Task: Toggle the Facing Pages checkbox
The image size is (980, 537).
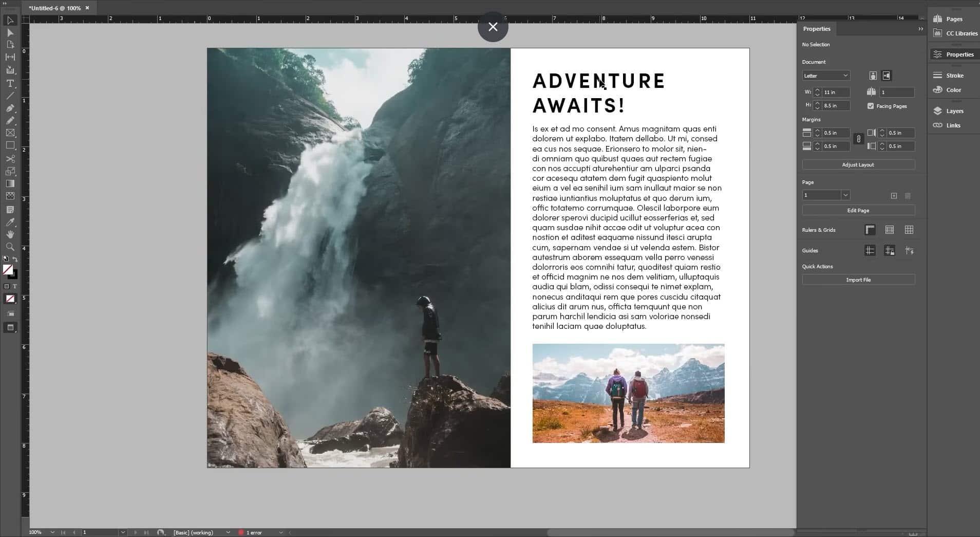Action: 870,106
